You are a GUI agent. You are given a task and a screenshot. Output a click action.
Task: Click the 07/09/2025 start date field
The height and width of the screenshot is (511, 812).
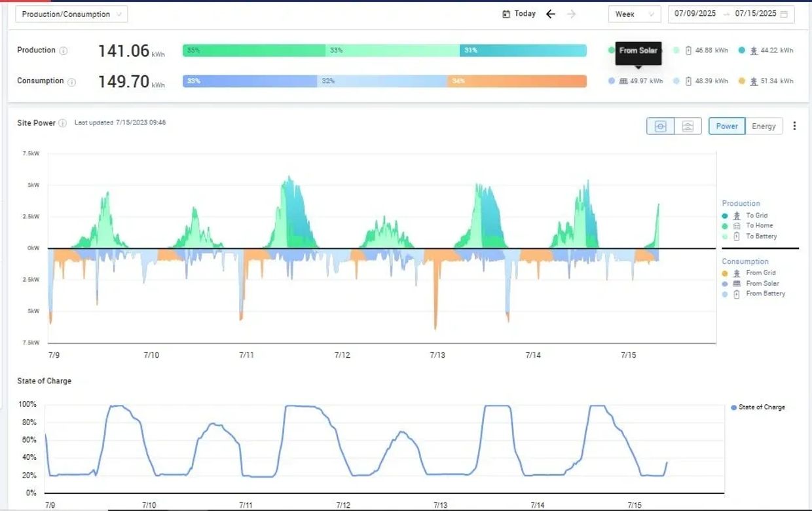(695, 14)
